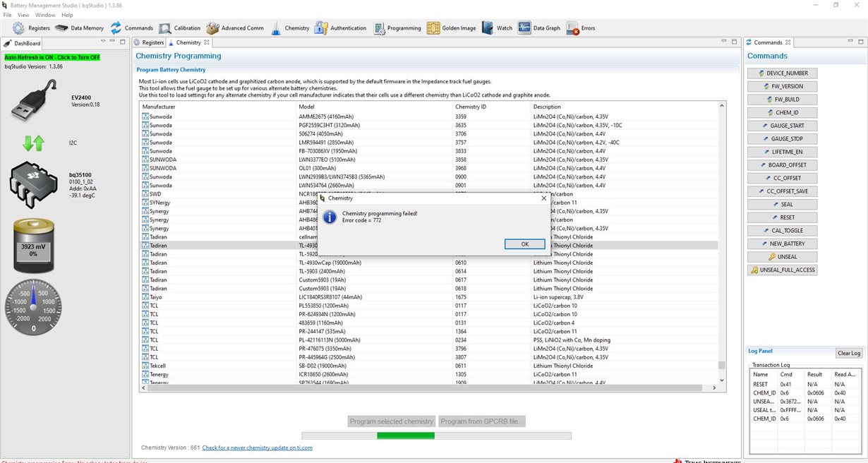The height and width of the screenshot is (463, 868).
Task: Send the GAUGE_START command
Action: [x=782, y=126]
